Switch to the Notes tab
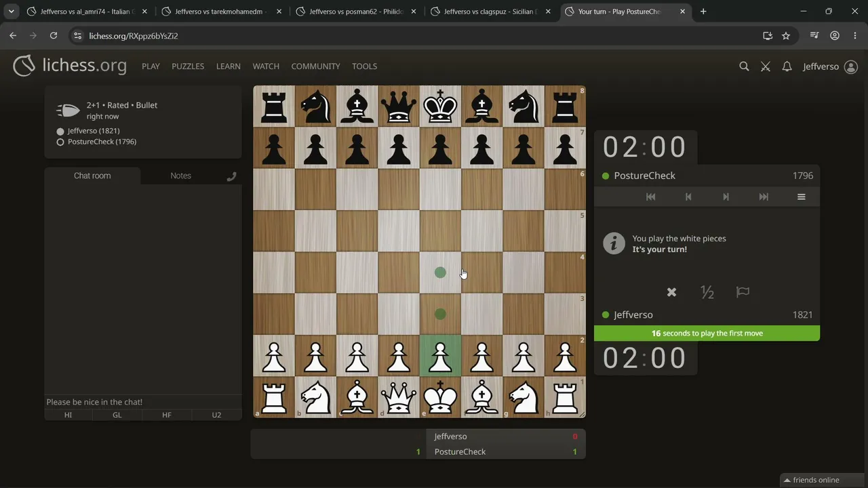 click(180, 176)
